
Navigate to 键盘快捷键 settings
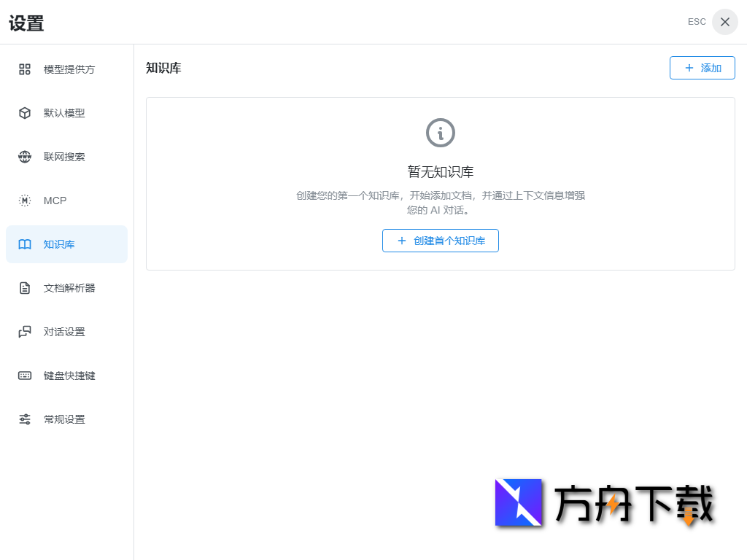point(66,376)
